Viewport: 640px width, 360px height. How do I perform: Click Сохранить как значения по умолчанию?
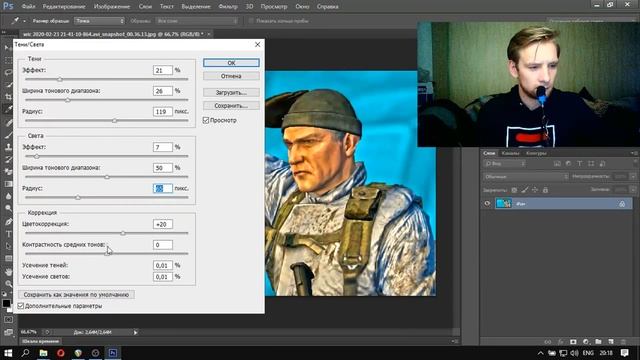click(76, 295)
